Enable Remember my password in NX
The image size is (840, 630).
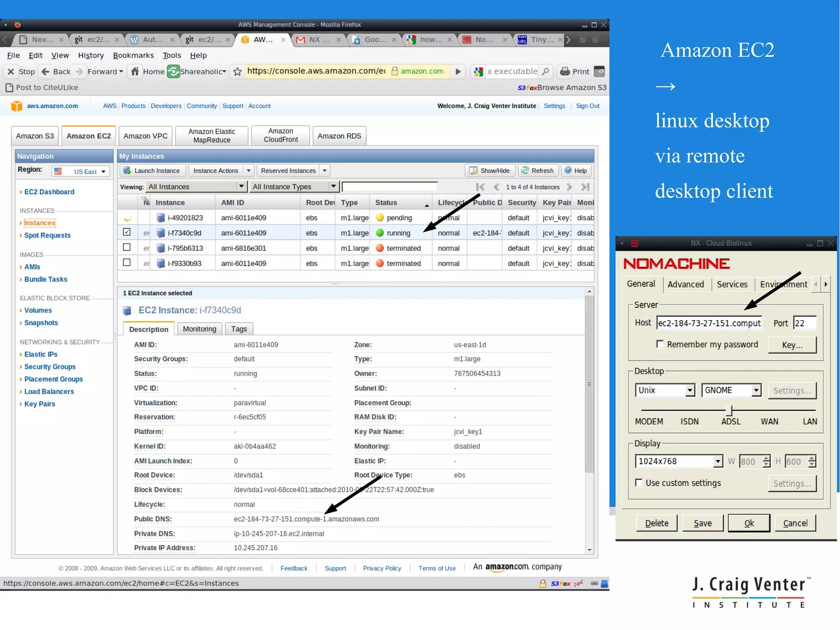(660, 344)
